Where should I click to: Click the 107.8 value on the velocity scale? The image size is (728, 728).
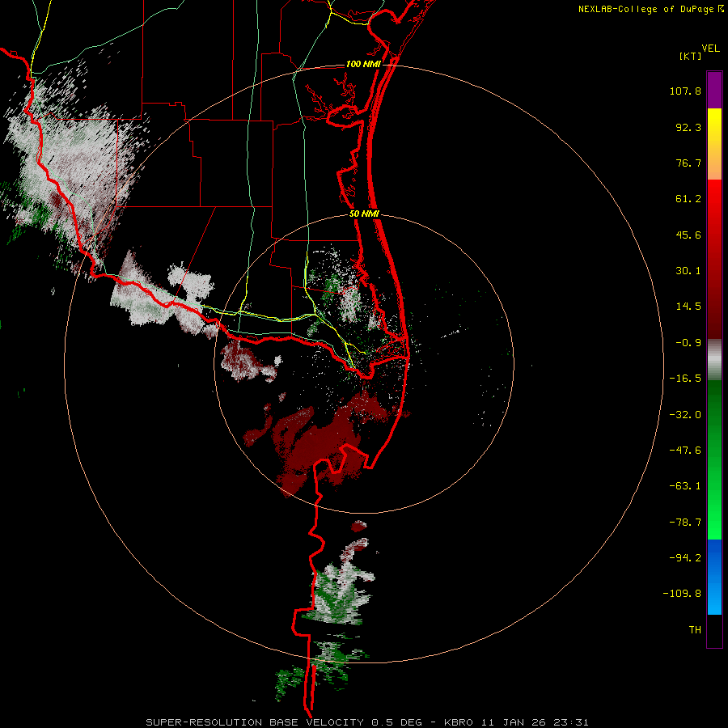point(685,91)
